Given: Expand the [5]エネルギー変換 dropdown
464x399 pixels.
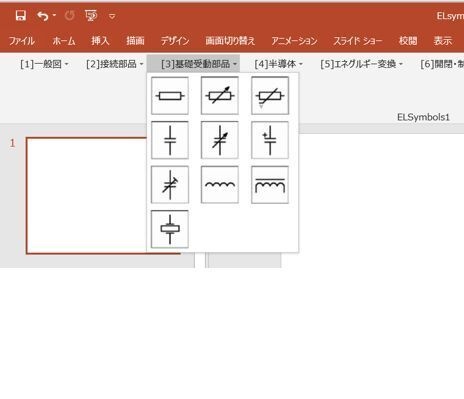Looking at the screenshot, I should pyautogui.click(x=362, y=64).
